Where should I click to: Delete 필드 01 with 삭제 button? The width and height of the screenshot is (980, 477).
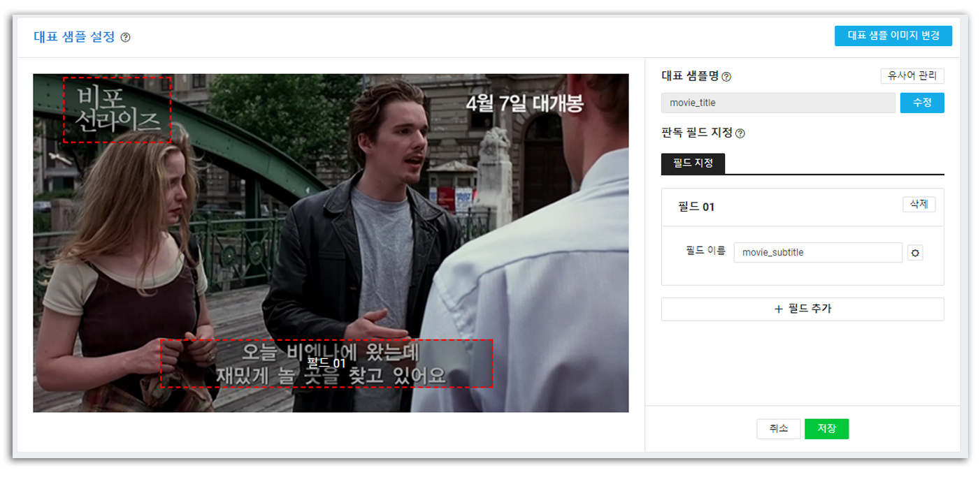click(x=918, y=204)
